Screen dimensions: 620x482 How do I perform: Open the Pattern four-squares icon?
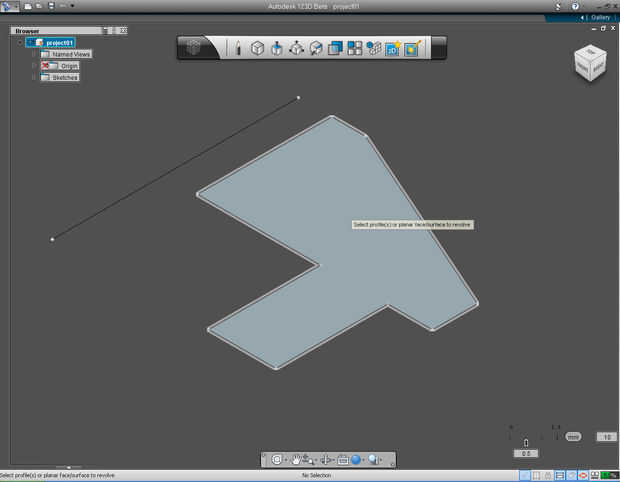pyautogui.click(x=355, y=48)
